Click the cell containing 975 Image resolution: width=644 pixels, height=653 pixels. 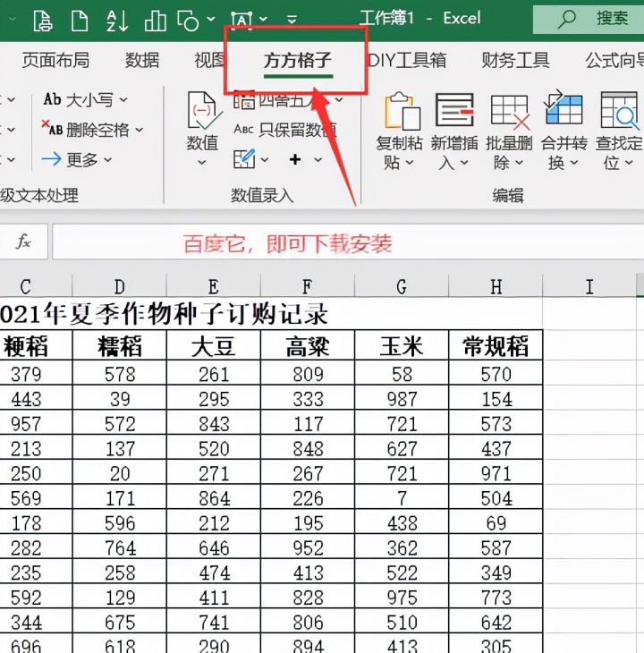click(402, 597)
